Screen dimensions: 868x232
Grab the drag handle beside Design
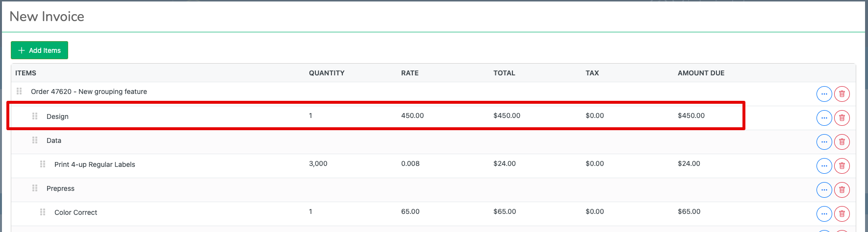35,116
